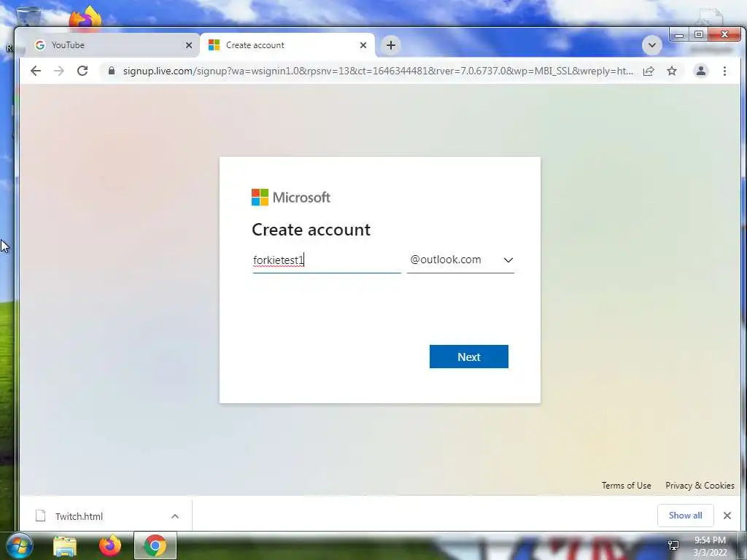This screenshot has width=747, height=560.
Task: Select the Create account tab
Action: click(287, 45)
